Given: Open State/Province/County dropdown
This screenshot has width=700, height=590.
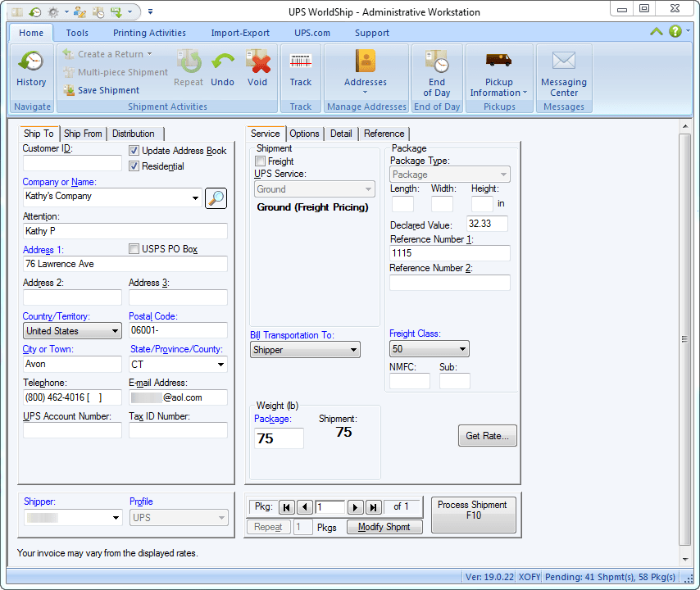Looking at the screenshot, I should [x=220, y=364].
